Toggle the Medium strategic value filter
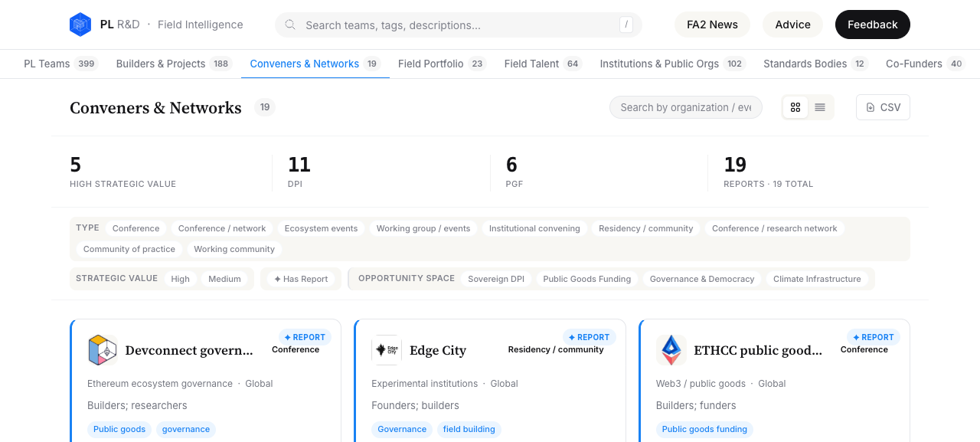Screen dimensions: 980x442 point(225,279)
